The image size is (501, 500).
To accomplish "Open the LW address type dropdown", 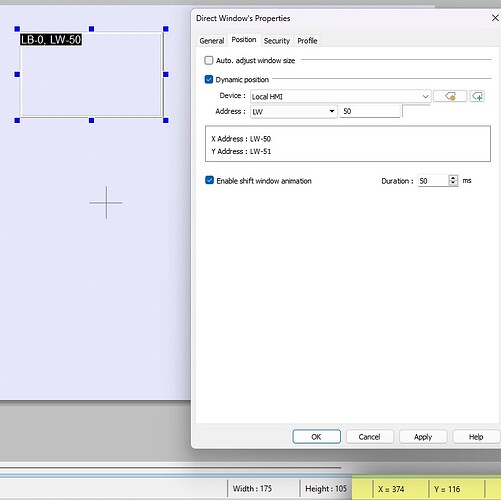I will click(293, 111).
